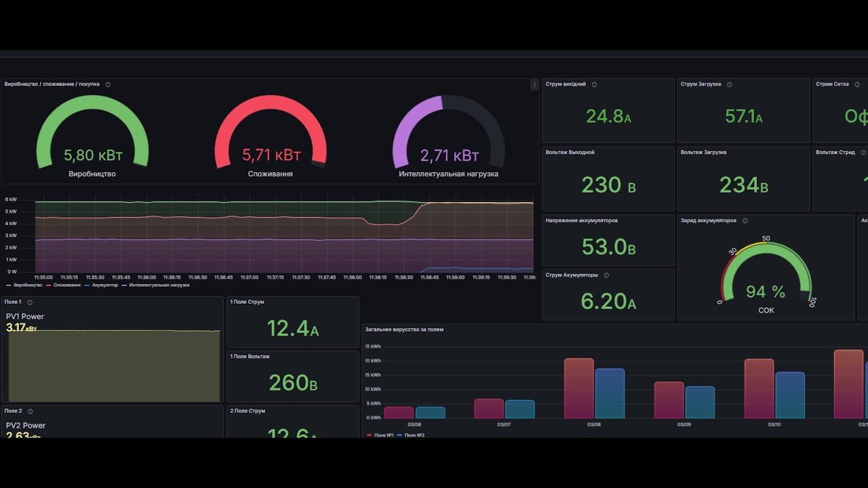Click the blue 03/09 bar in field chart
The image size is (868, 488).
coord(700,403)
